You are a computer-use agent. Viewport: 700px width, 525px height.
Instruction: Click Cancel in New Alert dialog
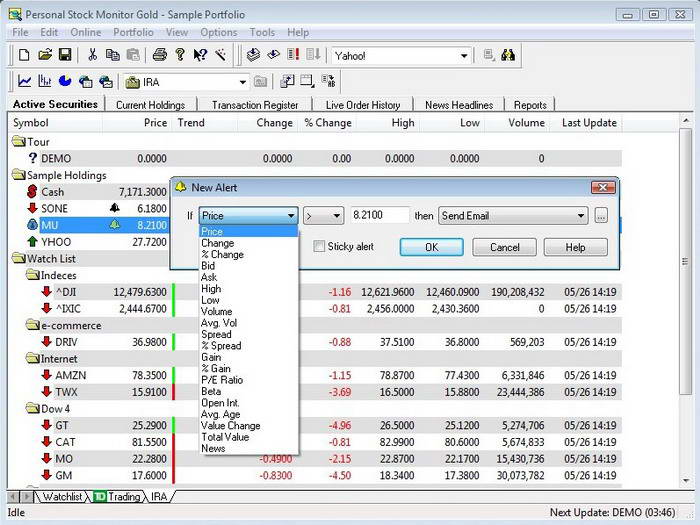coord(504,247)
